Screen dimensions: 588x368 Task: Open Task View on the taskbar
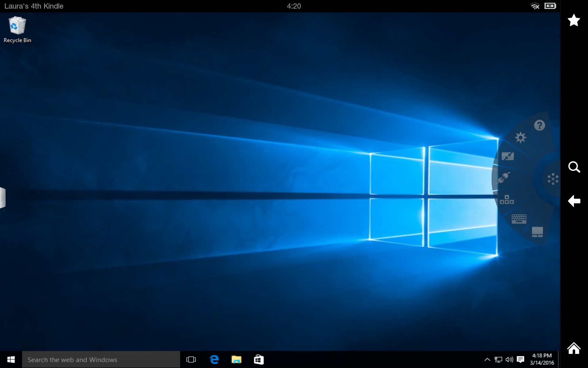(191, 359)
